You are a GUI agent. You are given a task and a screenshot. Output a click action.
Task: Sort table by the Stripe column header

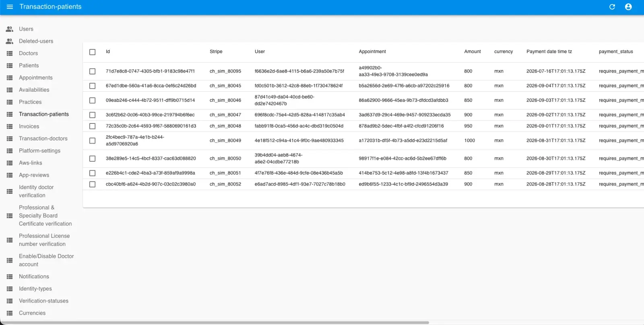(216, 51)
